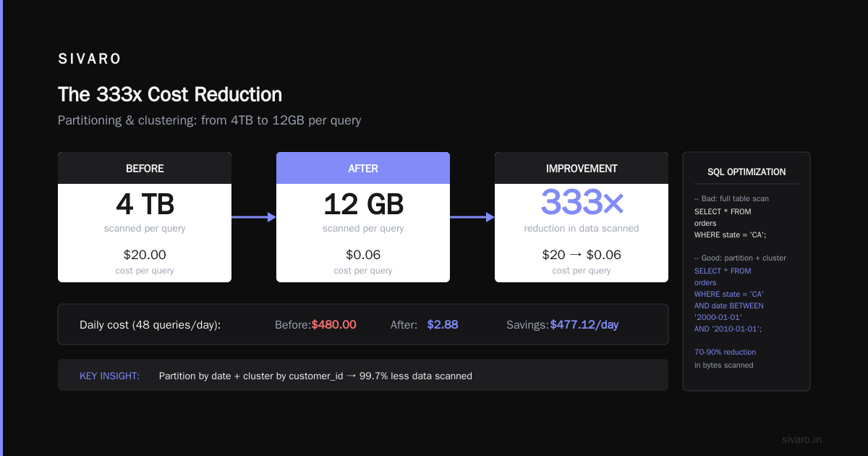This screenshot has height=456, width=868.
Task: Click the "-- Good: partition + cluster" comment
Action: (x=740, y=258)
